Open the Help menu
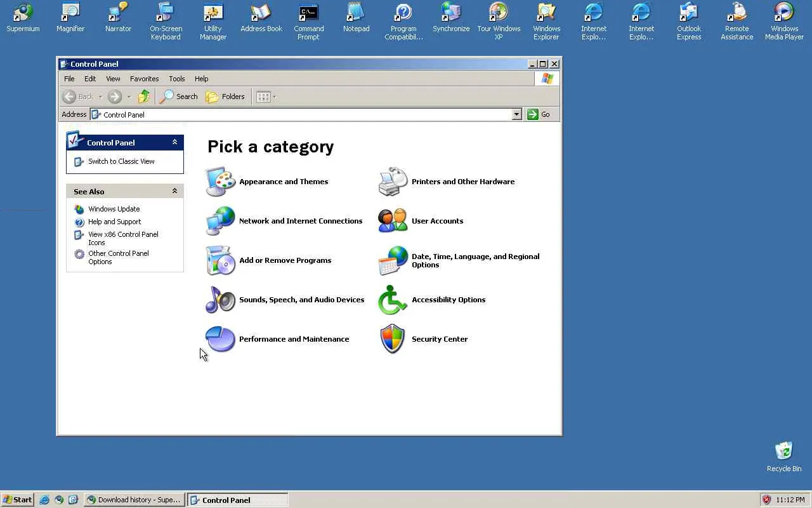Screen dimensions: 812x508 pos(201,79)
